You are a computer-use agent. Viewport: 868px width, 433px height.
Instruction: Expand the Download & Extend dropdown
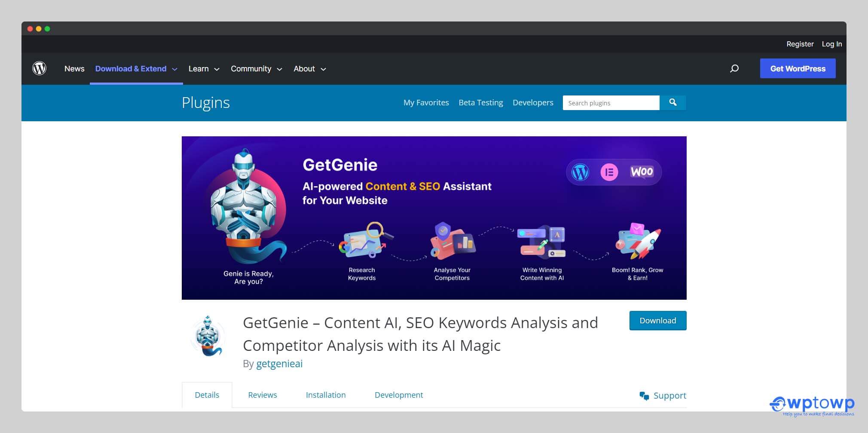click(131, 68)
